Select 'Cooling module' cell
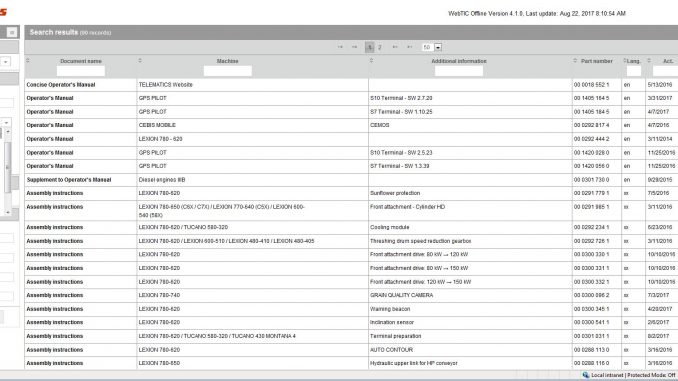678x381 pixels. [389, 227]
